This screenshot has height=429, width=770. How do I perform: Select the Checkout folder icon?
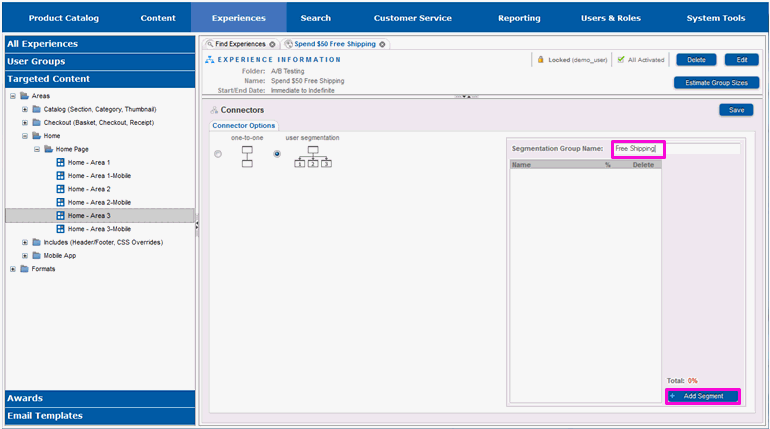pos(36,122)
